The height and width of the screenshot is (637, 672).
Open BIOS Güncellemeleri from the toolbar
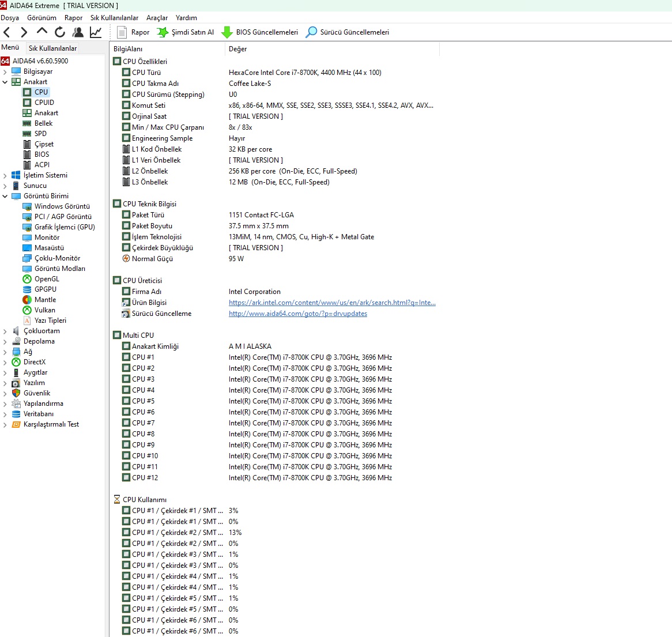pyautogui.click(x=259, y=32)
